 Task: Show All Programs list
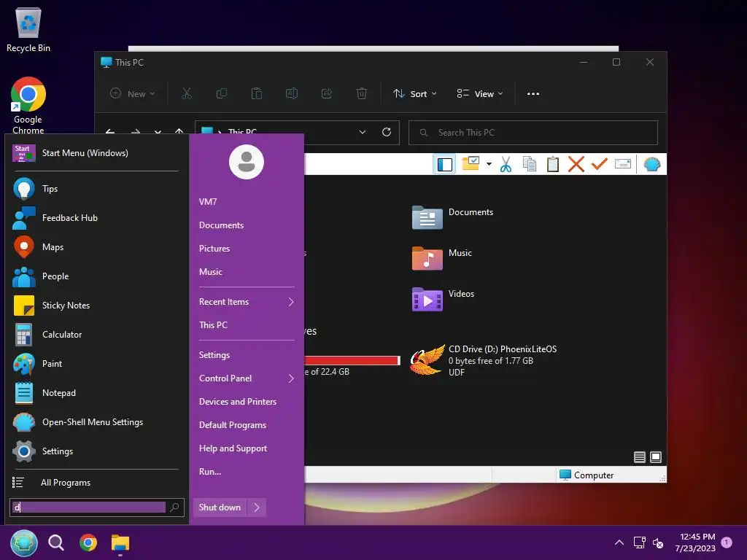click(x=96, y=483)
